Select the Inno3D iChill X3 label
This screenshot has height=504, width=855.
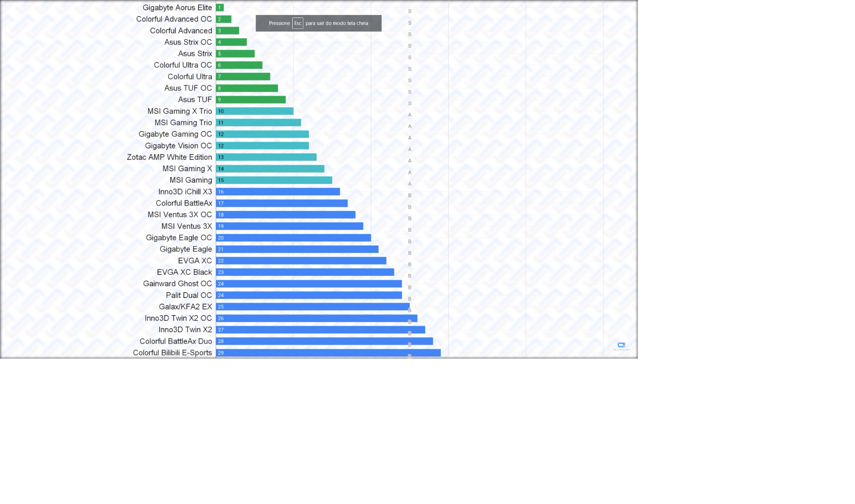(185, 192)
